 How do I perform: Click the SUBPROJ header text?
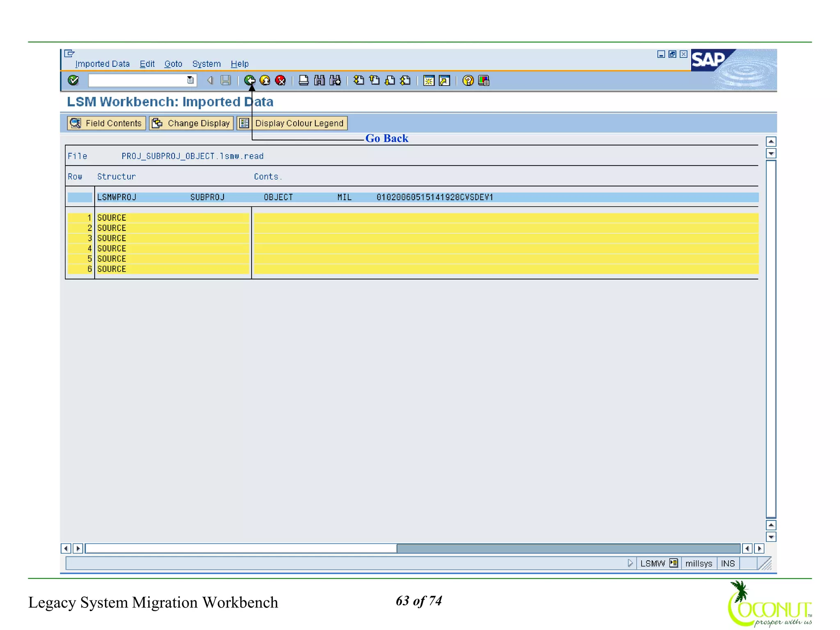208,197
